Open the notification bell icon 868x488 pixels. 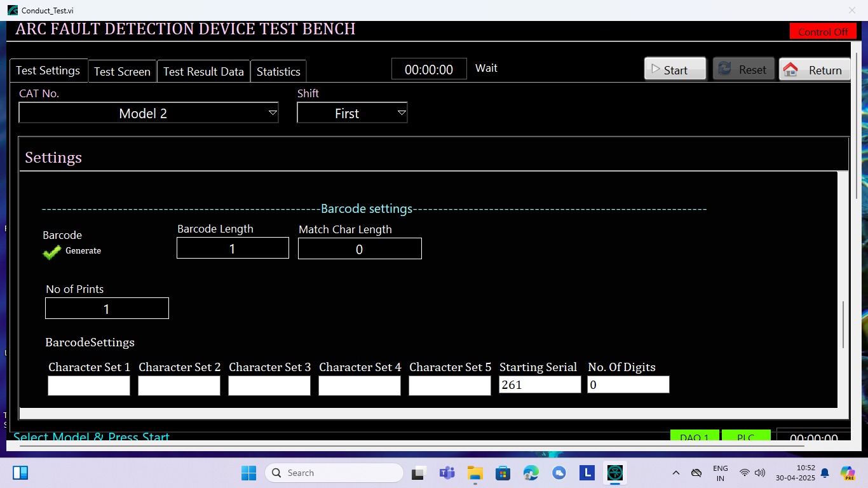pyautogui.click(x=825, y=473)
